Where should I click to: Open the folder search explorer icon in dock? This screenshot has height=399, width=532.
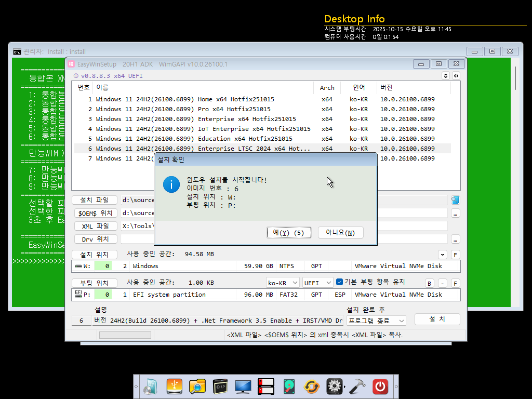(x=197, y=387)
